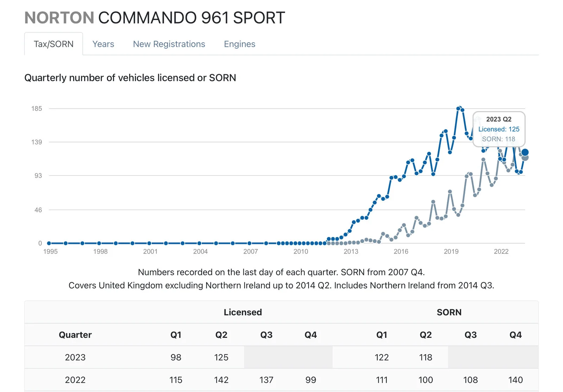Click the 139 y-axis label

click(x=37, y=142)
